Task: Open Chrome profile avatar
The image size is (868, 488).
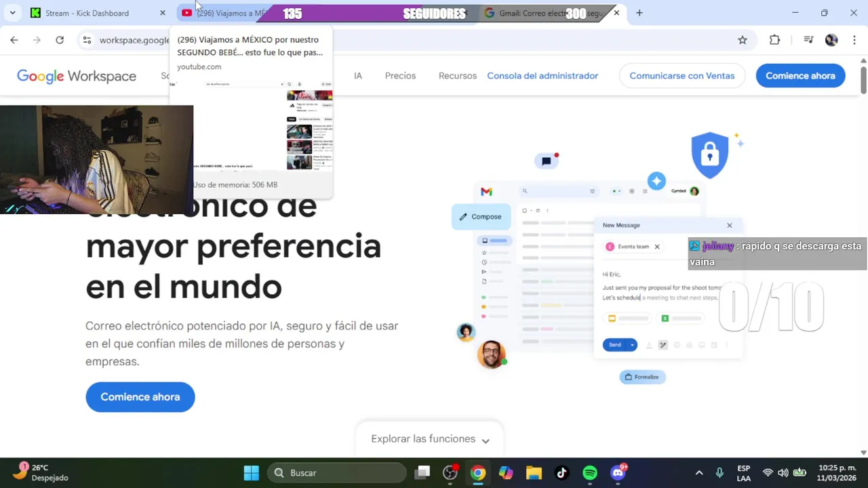Action: (x=831, y=40)
